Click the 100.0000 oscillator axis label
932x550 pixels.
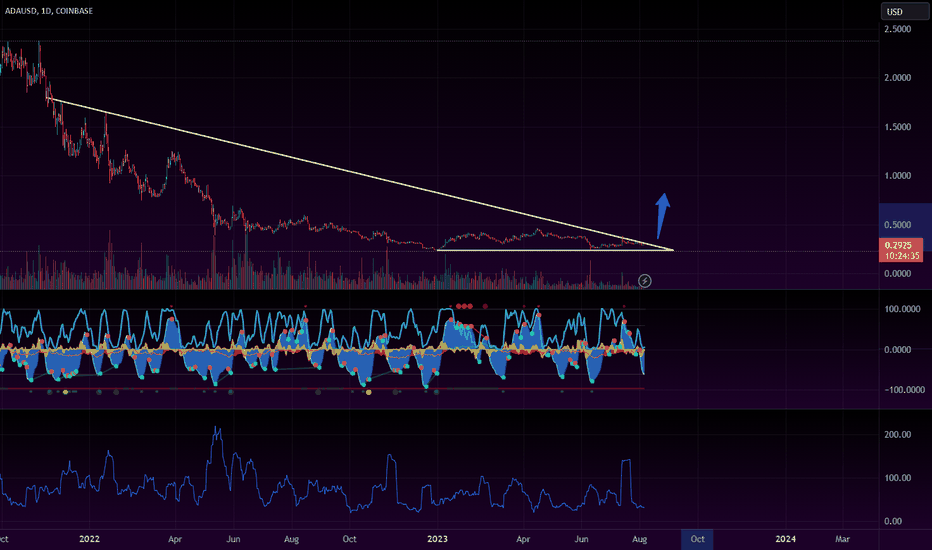pyautogui.click(x=902, y=309)
